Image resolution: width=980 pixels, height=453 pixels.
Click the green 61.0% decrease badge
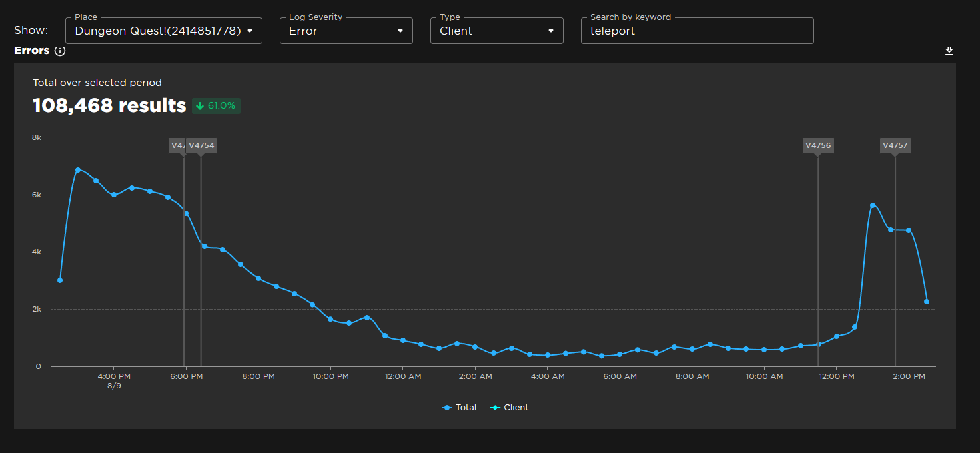pos(216,105)
